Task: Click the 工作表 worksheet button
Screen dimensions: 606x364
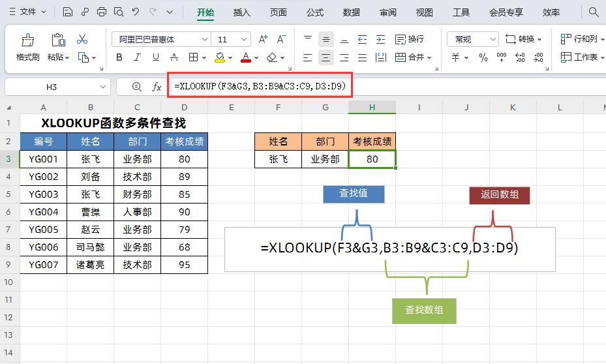Action: [582, 57]
